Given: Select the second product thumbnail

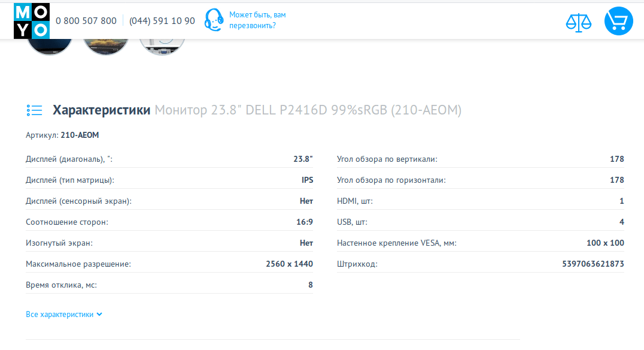Looking at the screenshot, I should click(106, 46).
